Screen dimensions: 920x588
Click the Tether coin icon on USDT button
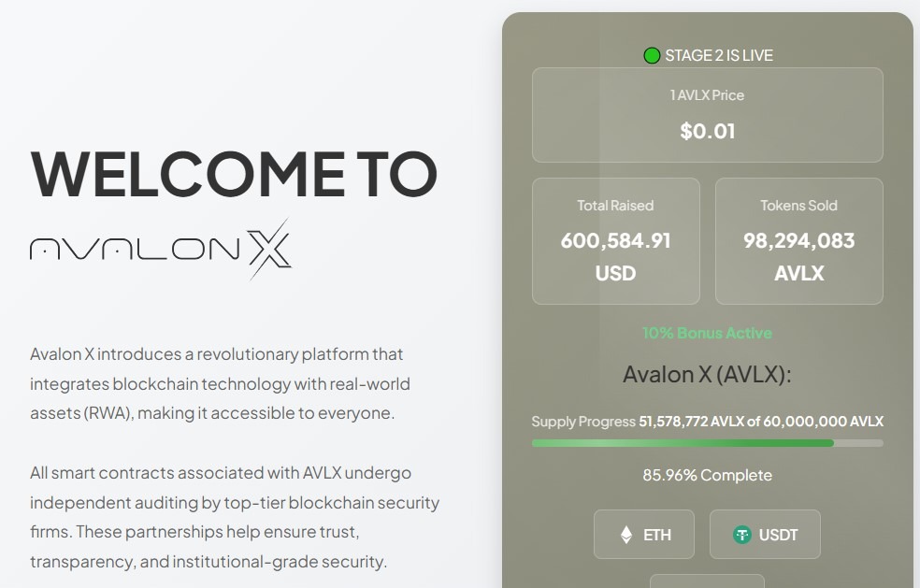pos(743,534)
